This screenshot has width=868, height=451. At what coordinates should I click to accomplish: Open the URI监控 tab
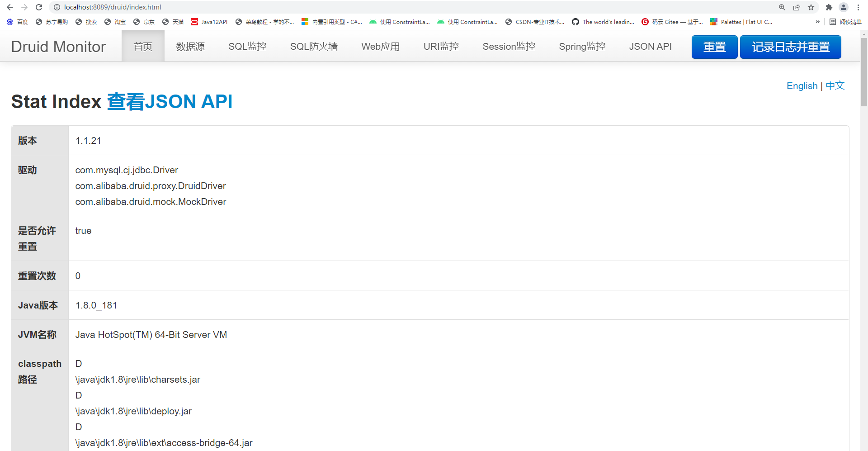[x=441, y=46]
